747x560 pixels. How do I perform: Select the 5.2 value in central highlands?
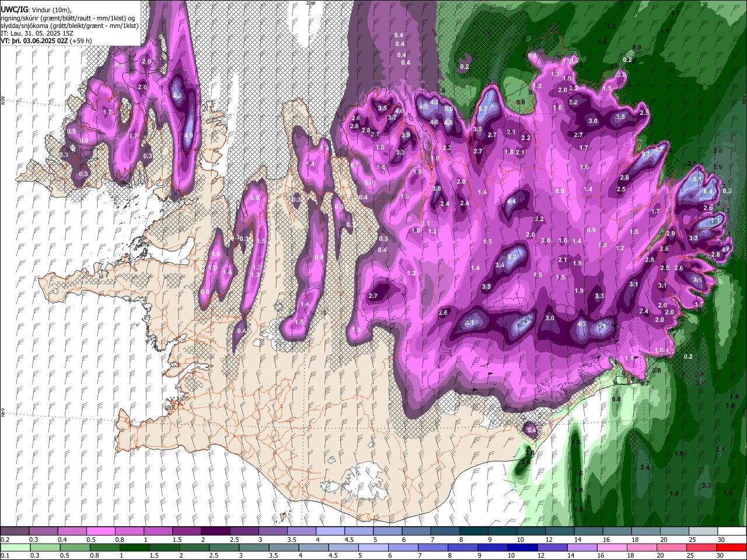click(512, 257)
